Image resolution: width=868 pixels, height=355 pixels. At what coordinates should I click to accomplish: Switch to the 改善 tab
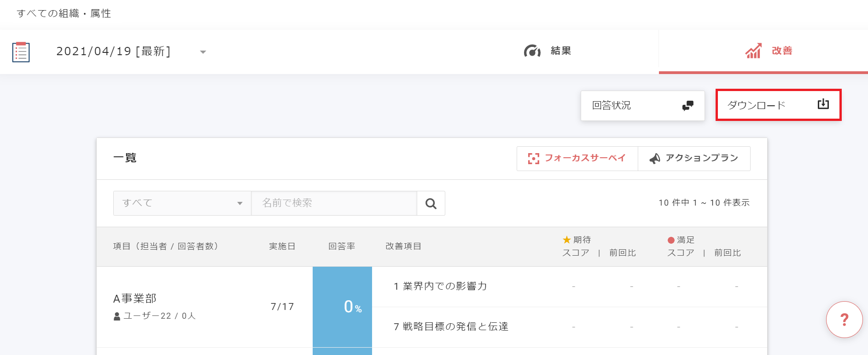point(781,51)
